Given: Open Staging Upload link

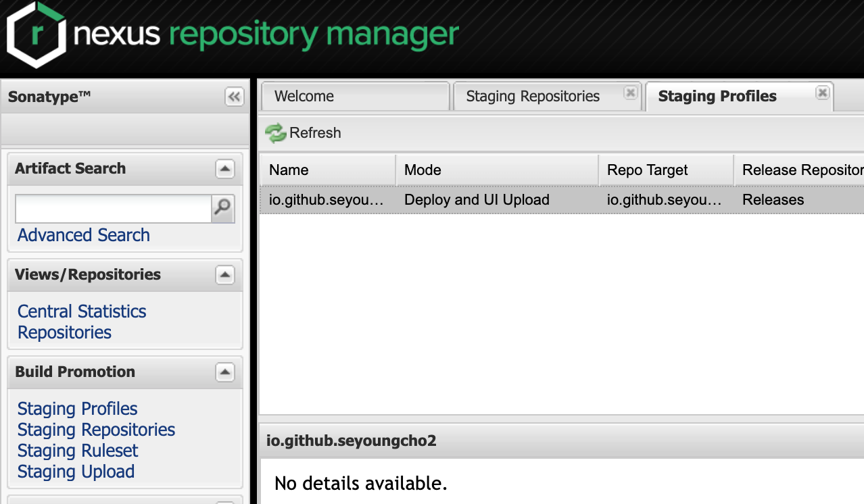Looking at the screenshot, I should 76,472.
